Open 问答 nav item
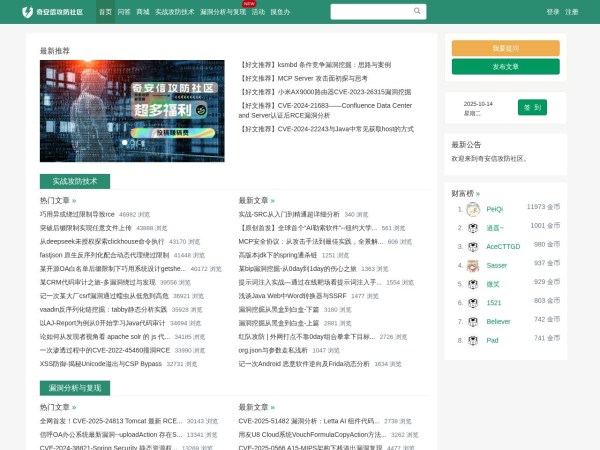The height and width of the screenshot is (450, 600). click(124, 12)
